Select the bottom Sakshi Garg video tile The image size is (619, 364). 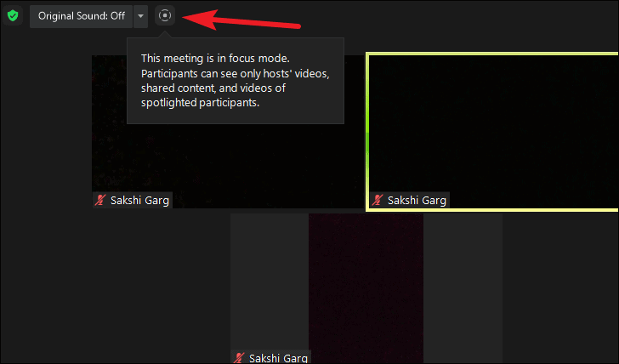pos(366,288)
